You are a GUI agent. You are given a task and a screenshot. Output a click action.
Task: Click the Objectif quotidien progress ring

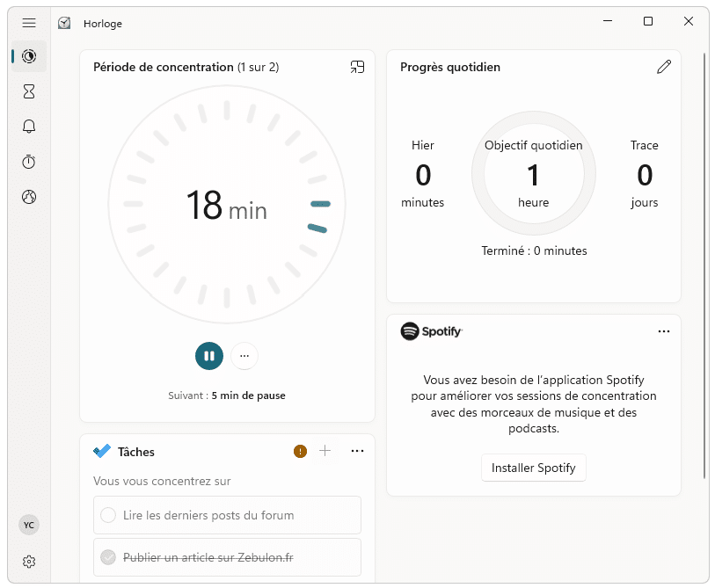(x=534, y=173)
